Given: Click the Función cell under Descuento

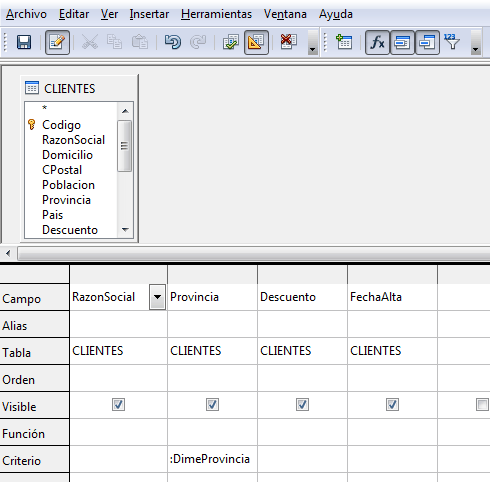Looking at the screenshot, I should click(x=302, y=432).
